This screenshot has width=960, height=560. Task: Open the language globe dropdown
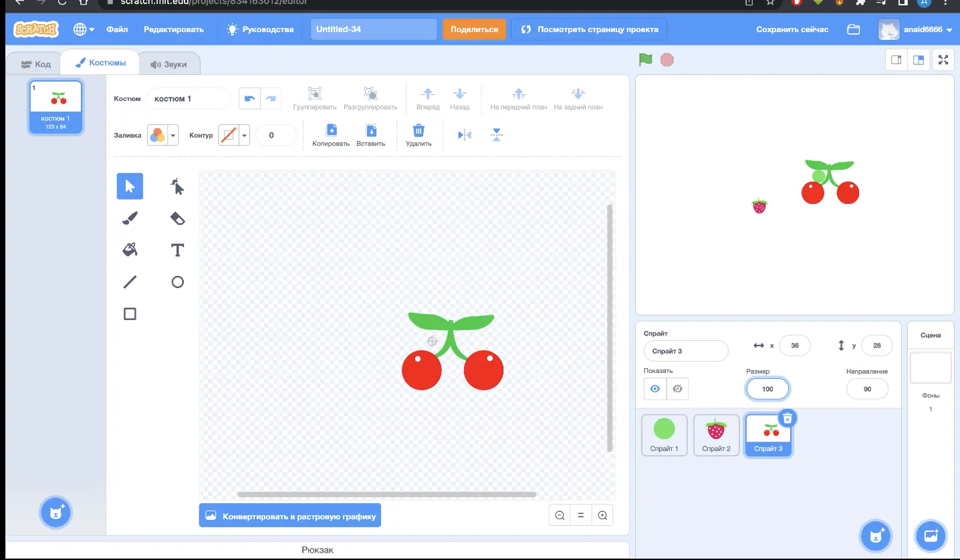point(84,29)
